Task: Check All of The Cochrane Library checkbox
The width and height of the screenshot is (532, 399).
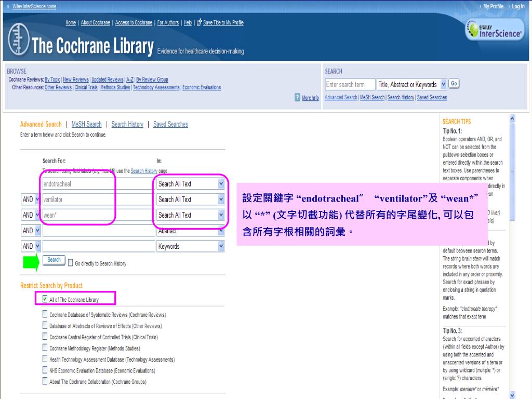Action: click(45, 299)
